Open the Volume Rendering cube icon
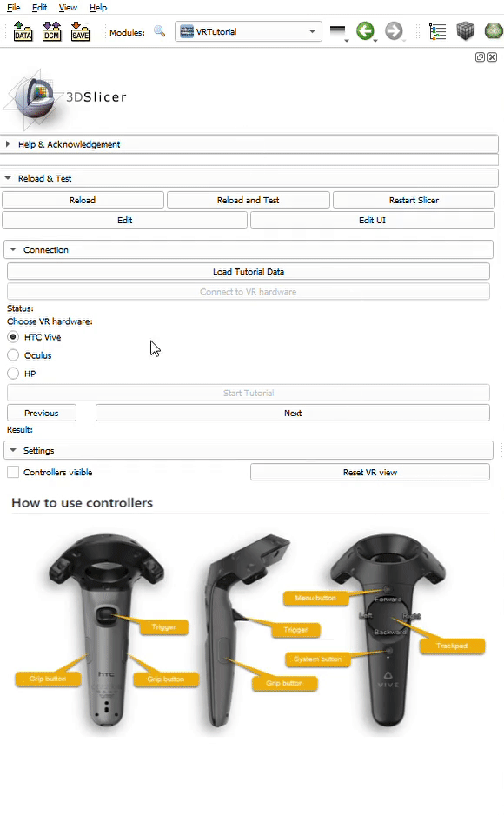The width and height of the screenshot is (504, 815). point(466,31)
